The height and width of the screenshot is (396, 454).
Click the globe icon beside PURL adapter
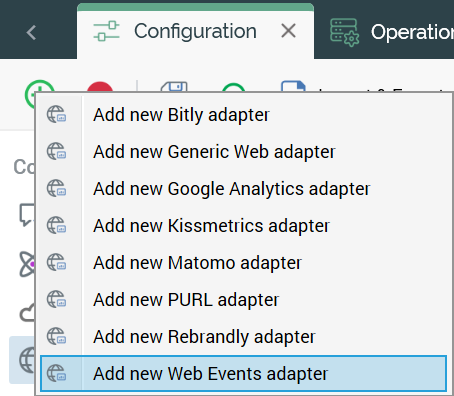pyautogui.click(x=56, y=299)
